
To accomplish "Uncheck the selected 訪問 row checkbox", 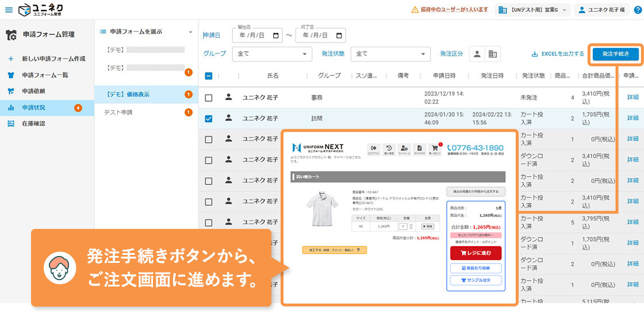I will 208,119.
